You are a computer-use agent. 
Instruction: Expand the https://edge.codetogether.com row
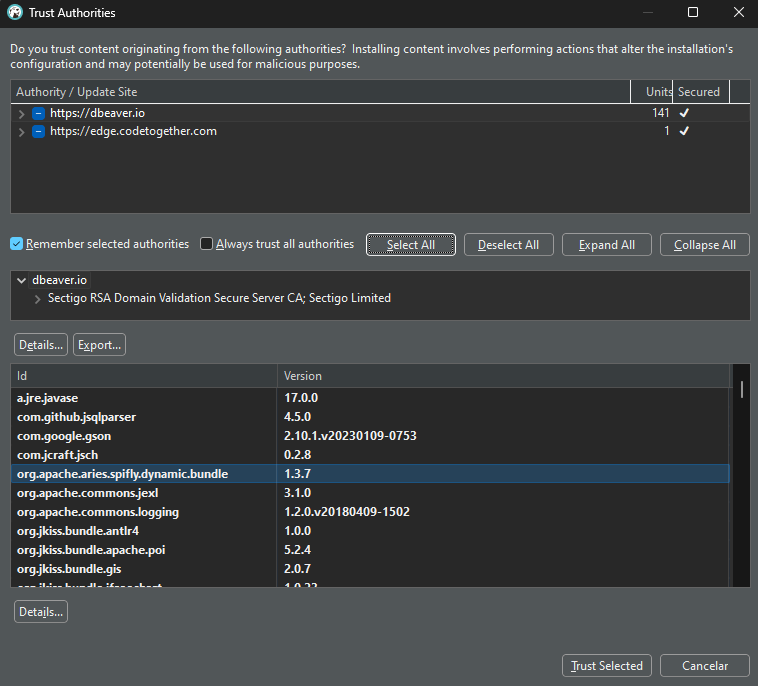21,132
